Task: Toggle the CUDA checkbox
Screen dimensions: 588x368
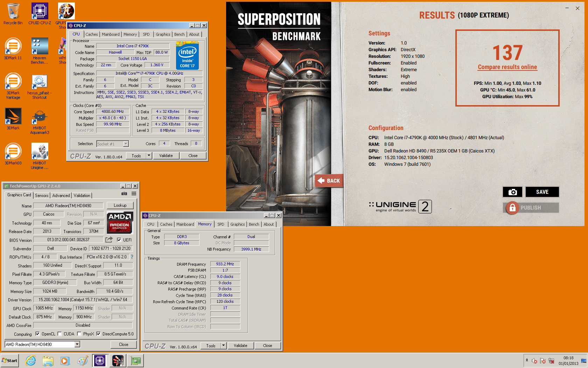Action: 59,334
